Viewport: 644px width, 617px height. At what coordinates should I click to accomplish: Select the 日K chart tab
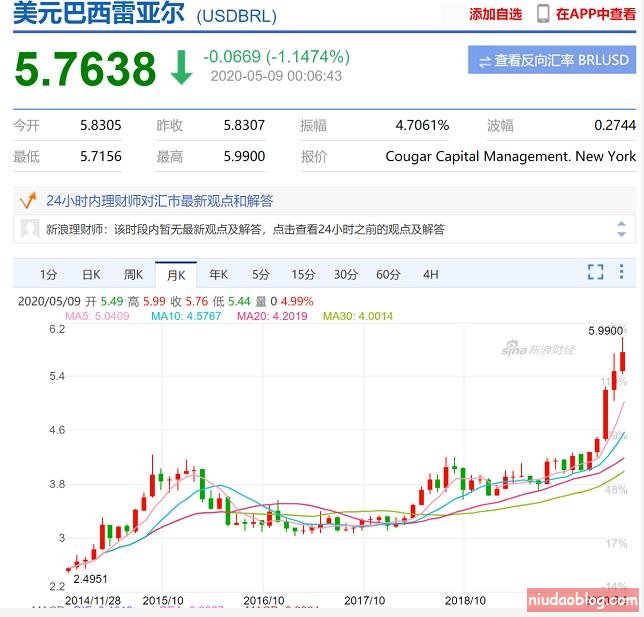click(91, 274)
